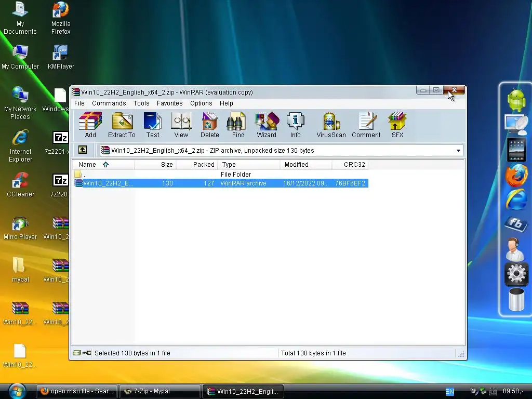532x399 pixels.
Task: Sort file list by Type column
Action: tap(249, 165)
